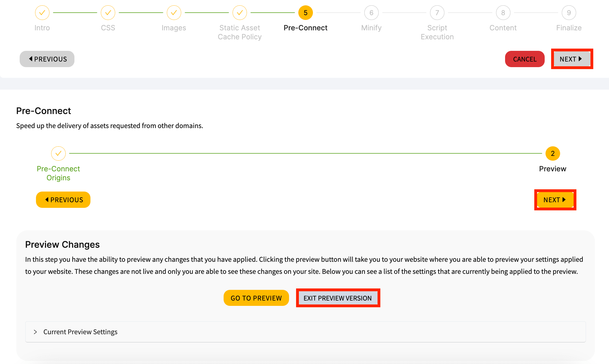609x364 pixels.
Task: Click the CSS step checkmark circle
Action: pyautogui.click(x=108, y=13)
